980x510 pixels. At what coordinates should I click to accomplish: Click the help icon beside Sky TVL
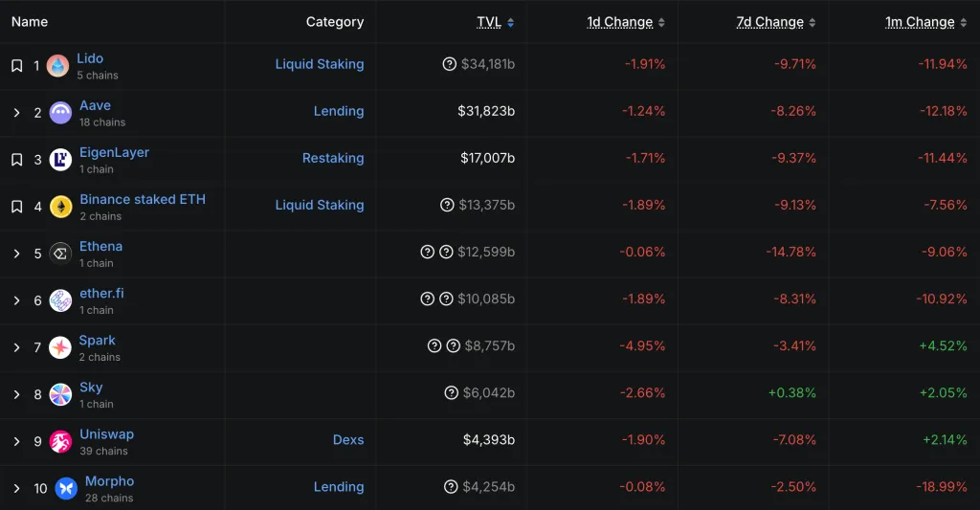[452, 392]
